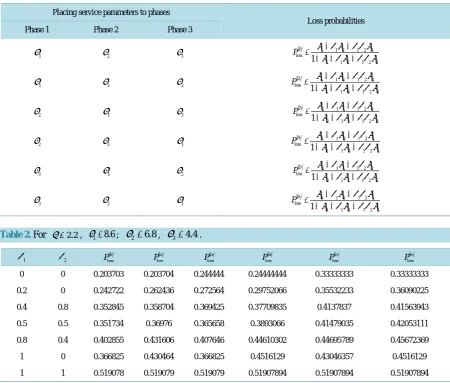The height and width of the screenshot is (383, 450).
Task: Click the "Placing service parameters to phases" header
Action: 111,12
